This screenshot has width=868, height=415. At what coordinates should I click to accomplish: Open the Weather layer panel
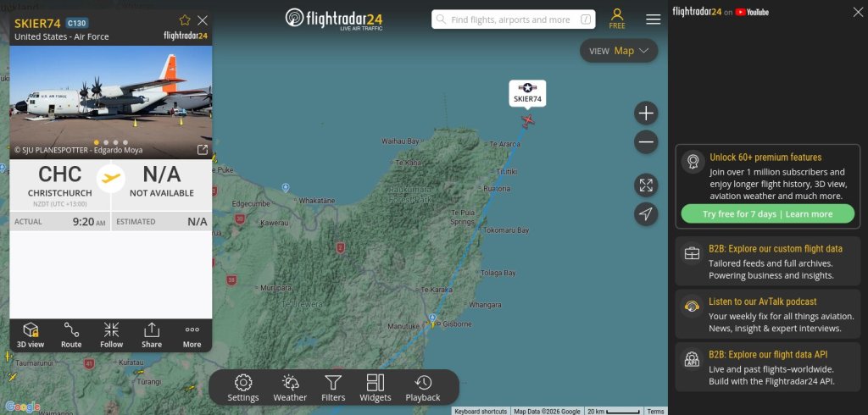tap(290, 388)
